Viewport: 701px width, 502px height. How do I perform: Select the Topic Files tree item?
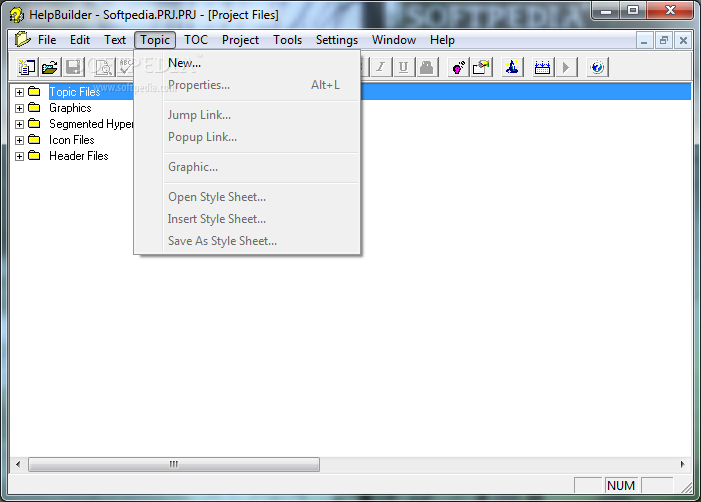75,92
